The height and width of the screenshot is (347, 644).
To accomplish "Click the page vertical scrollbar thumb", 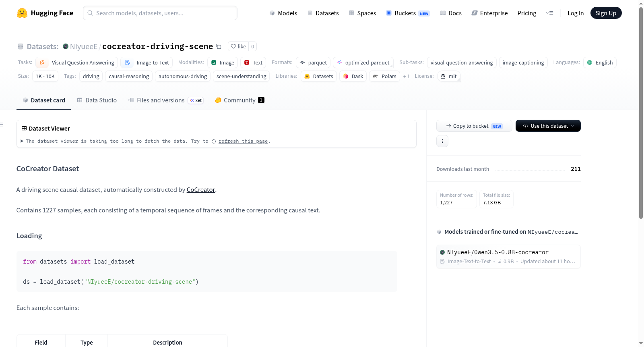I will pos(641,113).
